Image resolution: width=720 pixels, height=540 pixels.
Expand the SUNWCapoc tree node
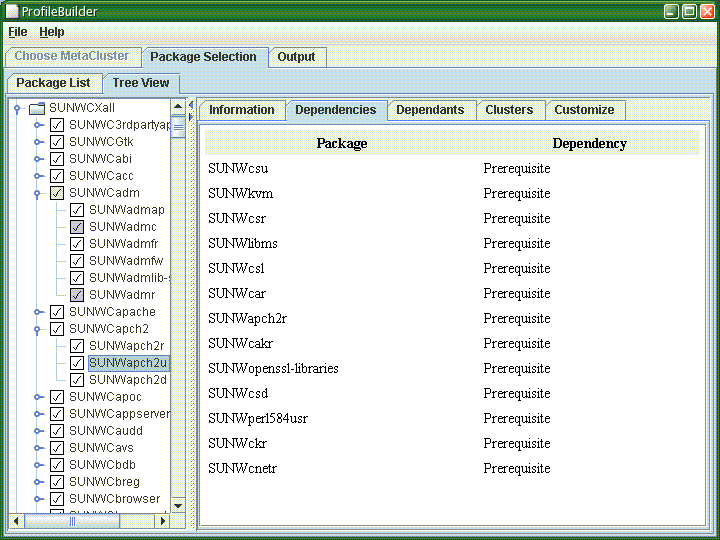pos(39,397)
